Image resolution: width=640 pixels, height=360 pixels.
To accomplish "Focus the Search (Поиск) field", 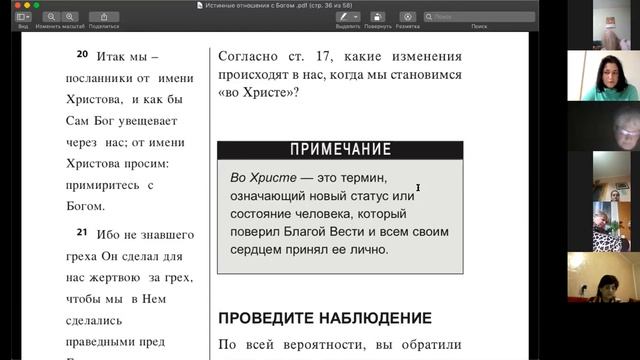I will 479,17.
